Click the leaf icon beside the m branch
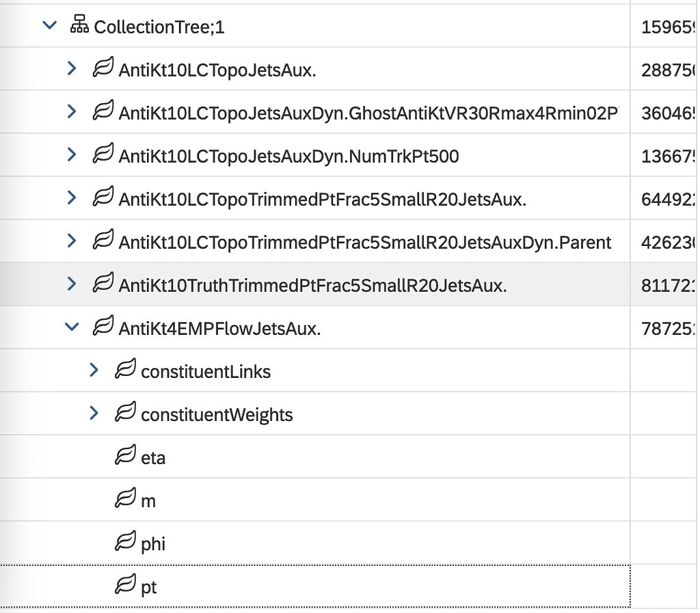The height and width of the screenshot is (613, 700). pyautogui.click(x=125, y=499)
